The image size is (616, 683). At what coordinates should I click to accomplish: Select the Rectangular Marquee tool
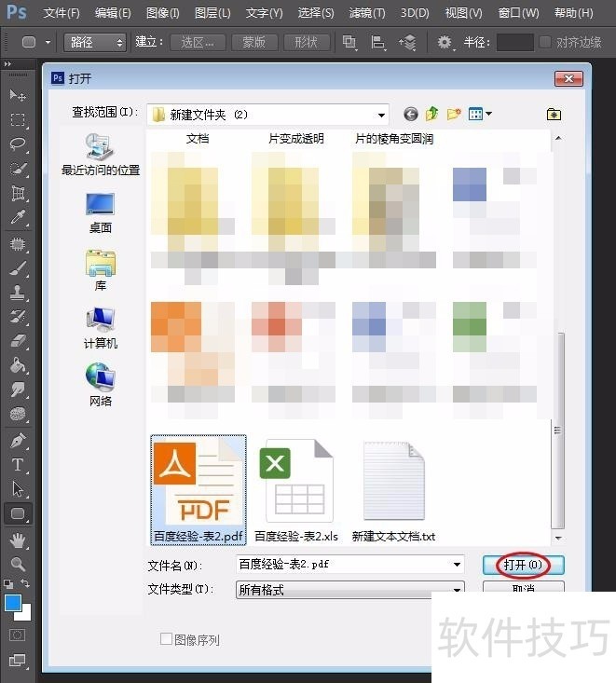click(x=18, y=119)
